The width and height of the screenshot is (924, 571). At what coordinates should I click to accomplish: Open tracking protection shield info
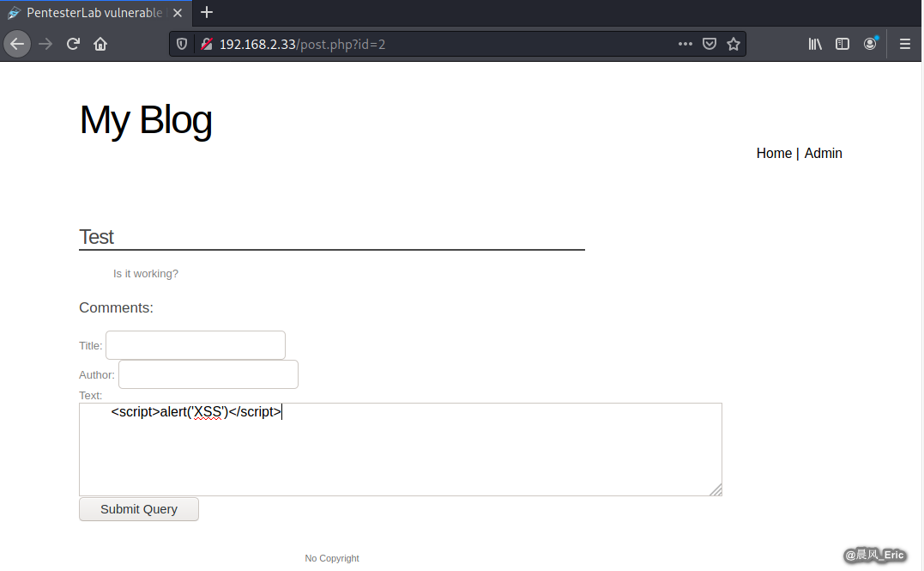182,45
